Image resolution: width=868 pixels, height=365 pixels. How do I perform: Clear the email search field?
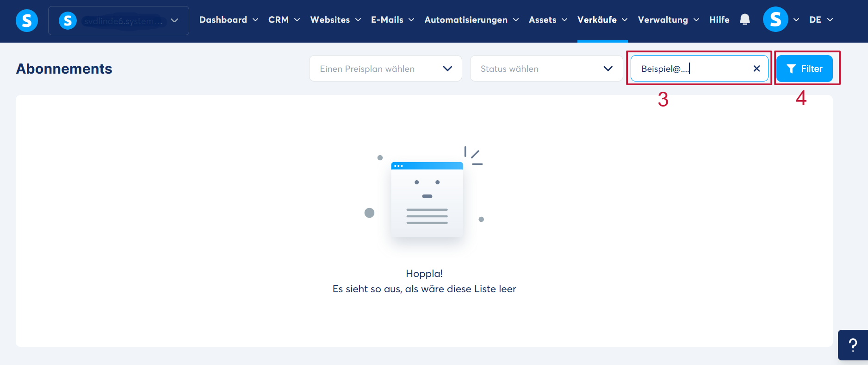point(756,69)
